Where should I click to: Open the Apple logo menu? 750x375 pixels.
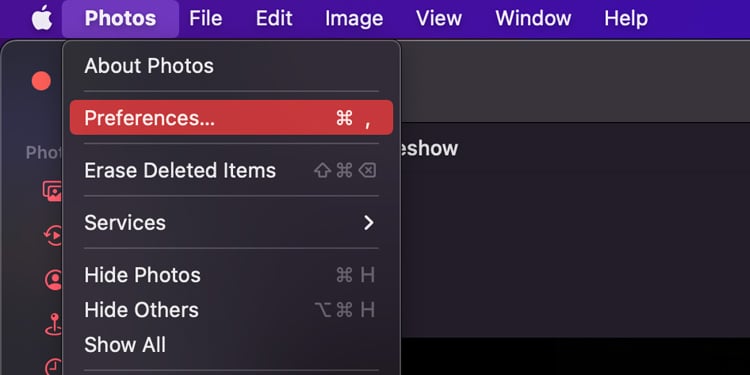tap(42, 18)
